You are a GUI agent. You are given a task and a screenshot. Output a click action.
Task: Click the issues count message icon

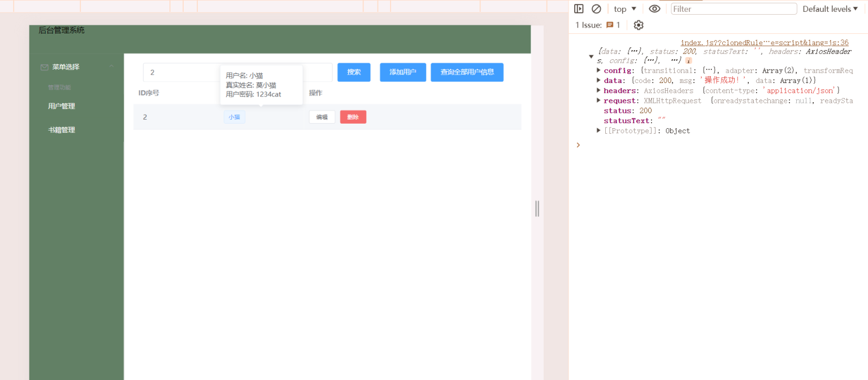coord(610,25)
